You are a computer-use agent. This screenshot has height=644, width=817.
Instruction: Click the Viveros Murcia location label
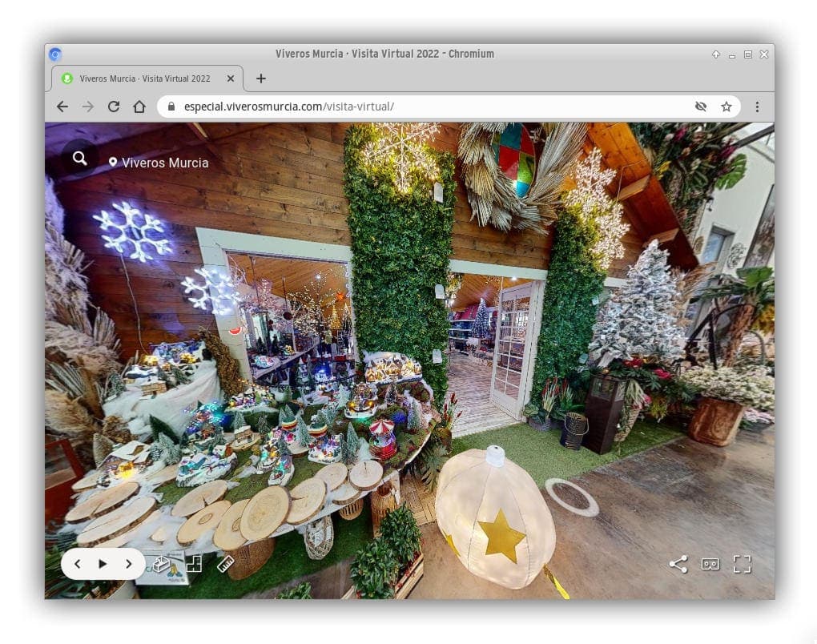(159, 163)
